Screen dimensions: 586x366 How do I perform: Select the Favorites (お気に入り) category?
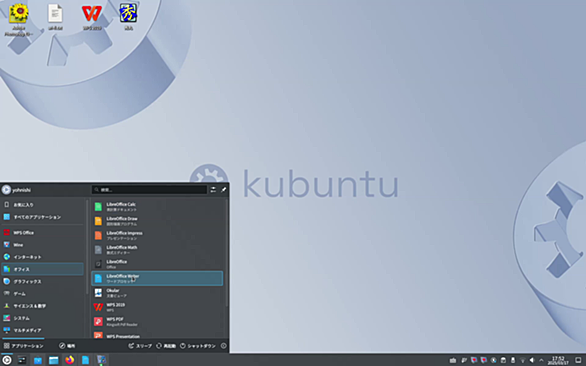tap(43, 205)
